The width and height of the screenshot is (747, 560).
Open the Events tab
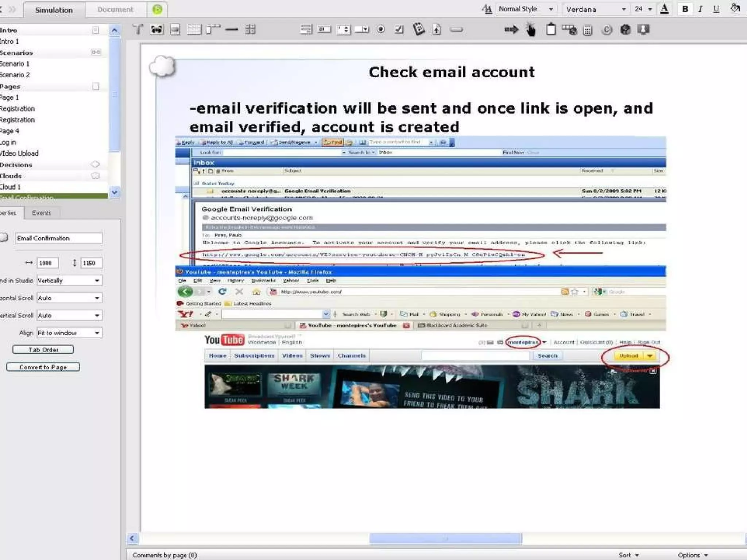coord(41,213)
